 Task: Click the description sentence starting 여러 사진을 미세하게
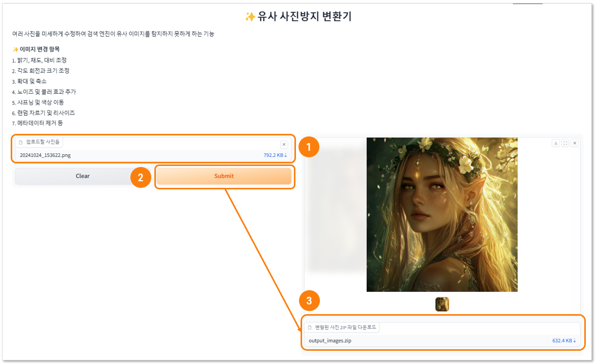(113, 34)
